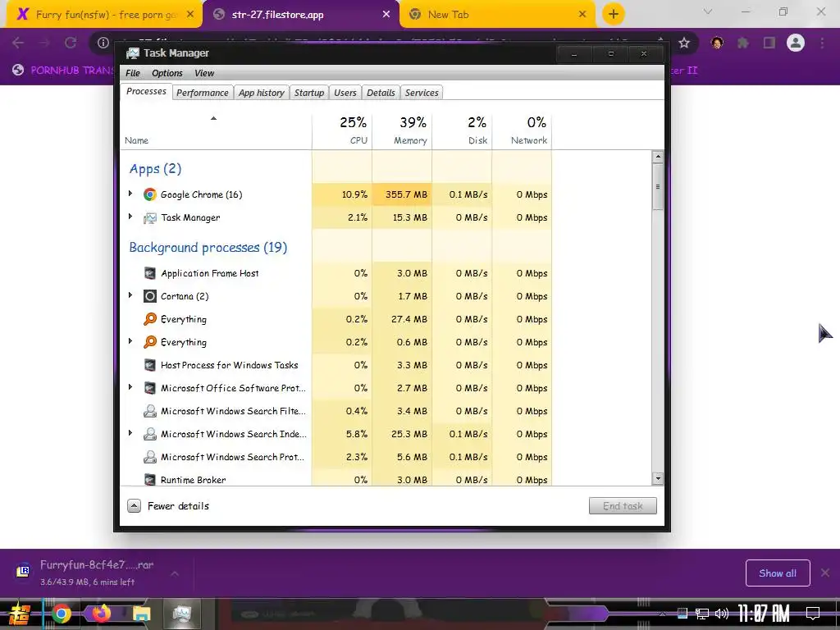Open the Start menu button
Screen dimensions: 840x630
click(20, 614)
